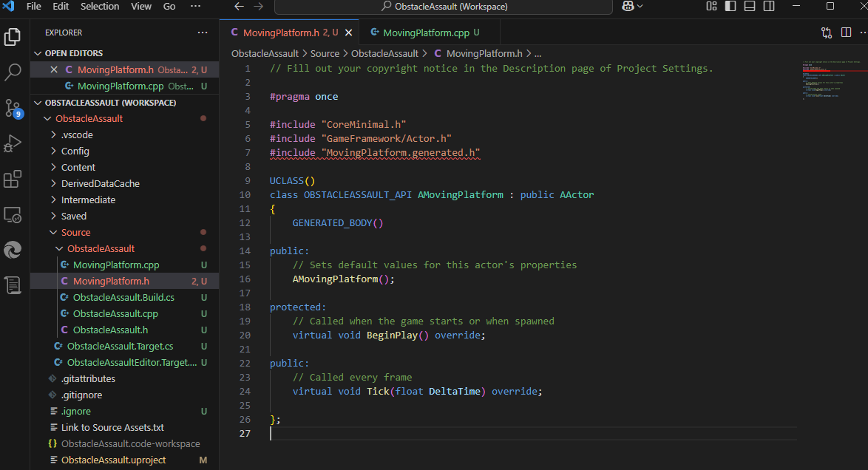
Task: Collapse the OBSTACLEASSAULT (WORKSPACE) section
Action: tap(38, 103)
